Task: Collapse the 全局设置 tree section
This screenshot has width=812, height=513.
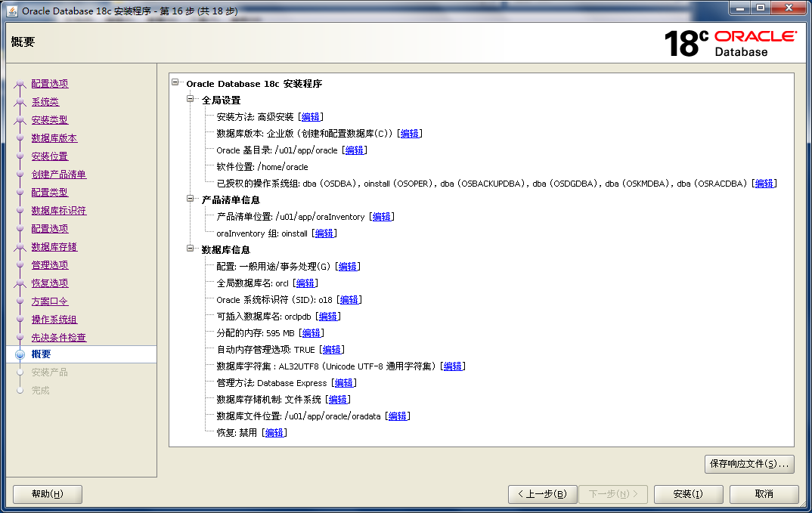Action: (191, 100)
